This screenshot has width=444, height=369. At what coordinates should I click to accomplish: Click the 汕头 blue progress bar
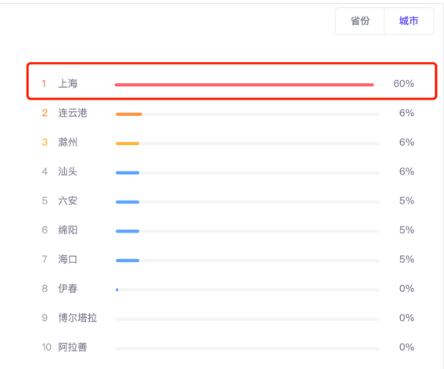pyautogui.click(x=127, y=173)
